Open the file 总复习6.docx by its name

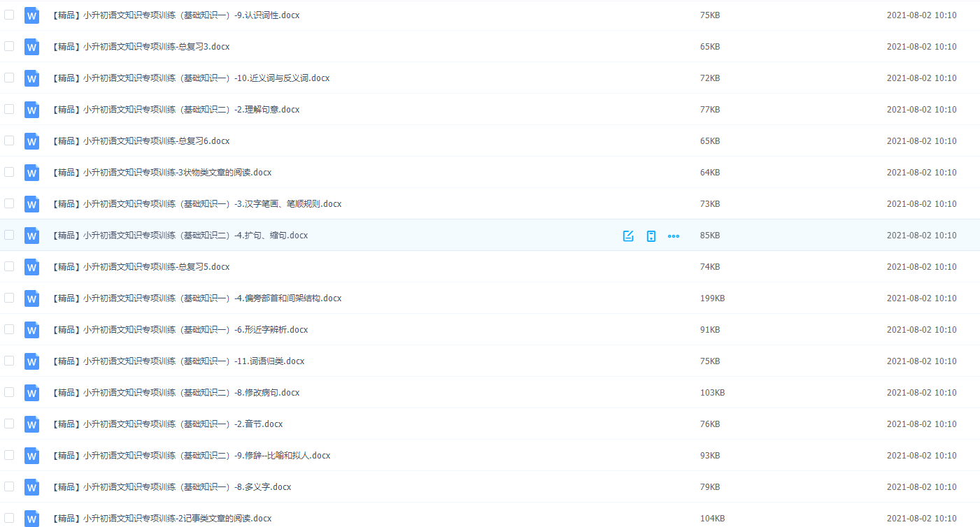pos(140,140)
